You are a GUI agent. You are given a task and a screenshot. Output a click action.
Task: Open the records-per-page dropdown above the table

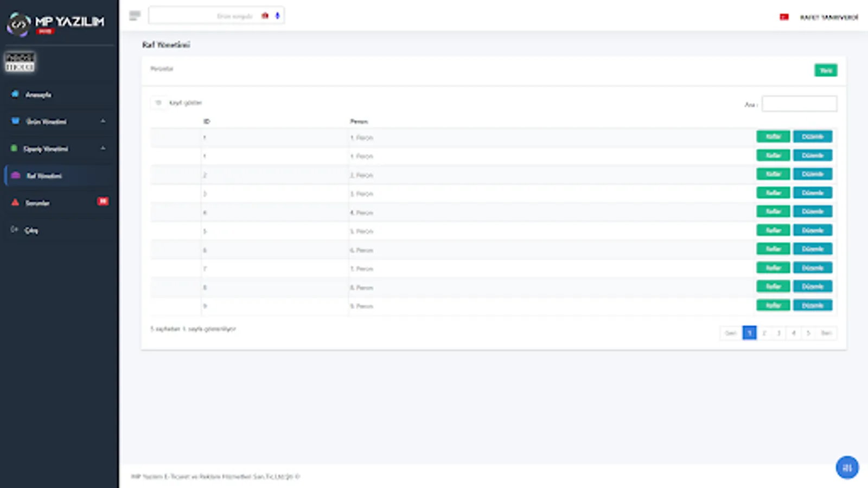click(x=158, y=102)
